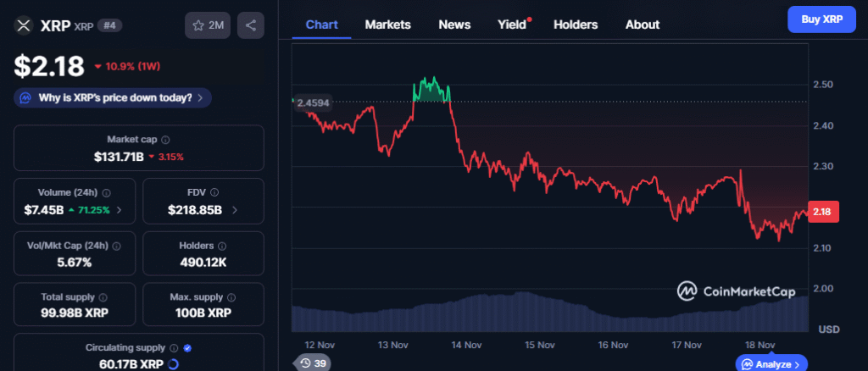Viewport: 868px width, 371px height.
Task: Open the News tab
Action: pos(454,25)
